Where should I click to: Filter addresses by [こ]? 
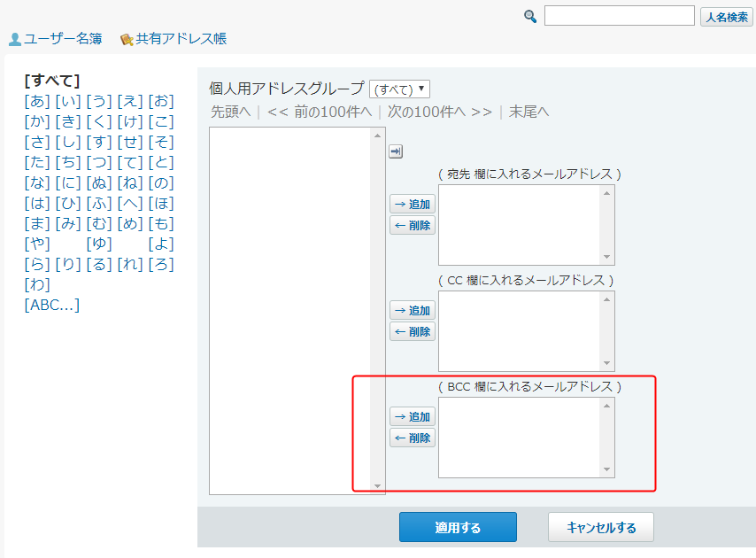pyautogui.click(x=161, y=121)
